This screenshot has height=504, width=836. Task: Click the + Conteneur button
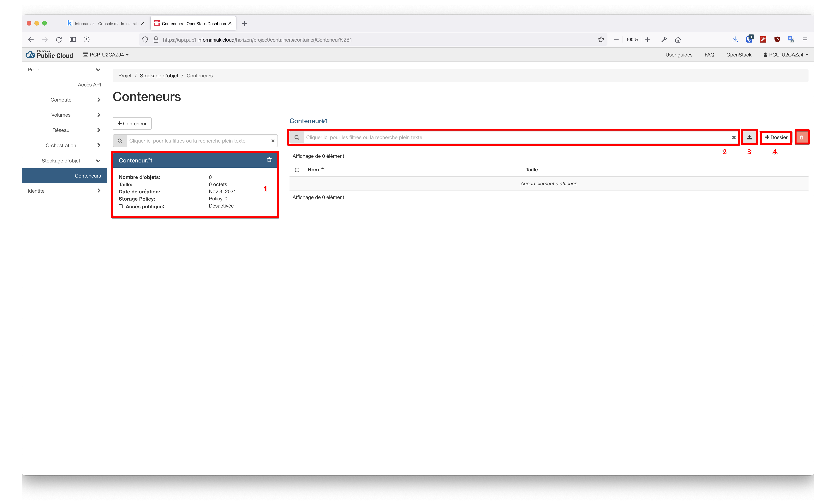coord(132,123)
